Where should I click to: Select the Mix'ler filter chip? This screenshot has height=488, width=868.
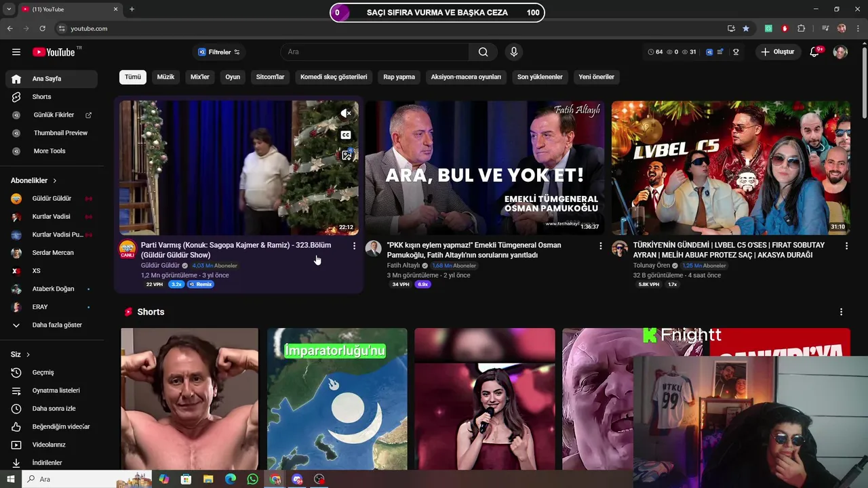coord(200,77)
